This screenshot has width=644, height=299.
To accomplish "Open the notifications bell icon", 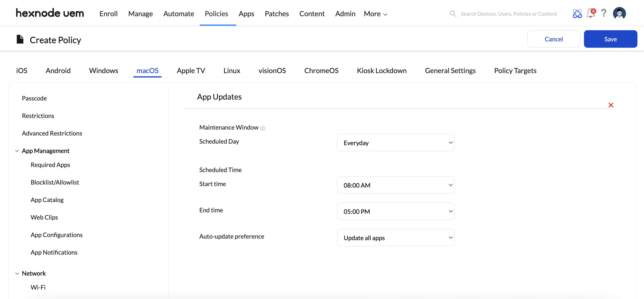I will tap(591, 13).
